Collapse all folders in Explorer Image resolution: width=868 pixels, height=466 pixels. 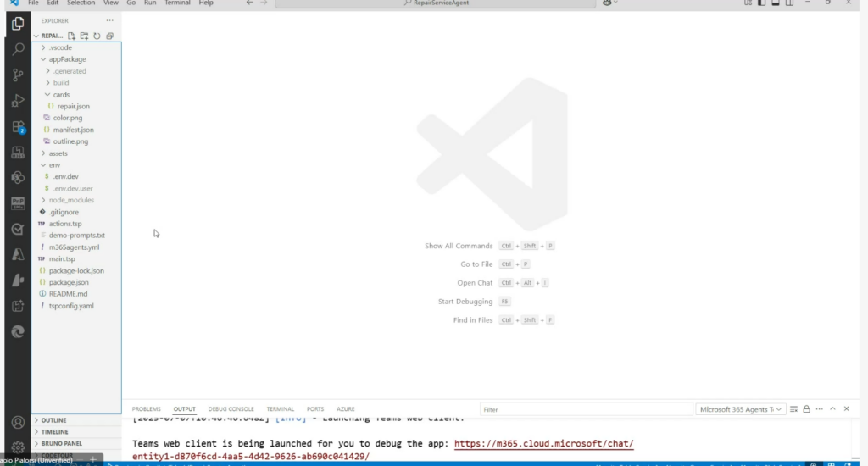[x=109, y=36]
